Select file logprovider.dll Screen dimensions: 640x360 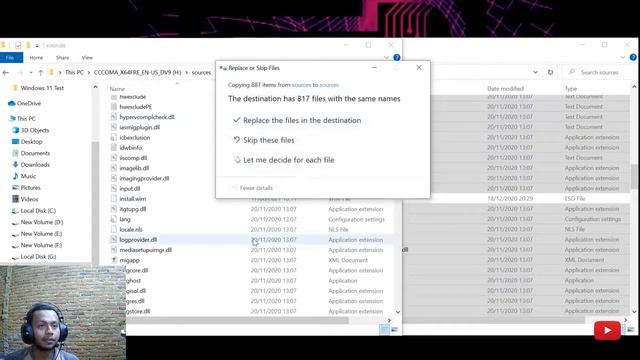point(251,240)
